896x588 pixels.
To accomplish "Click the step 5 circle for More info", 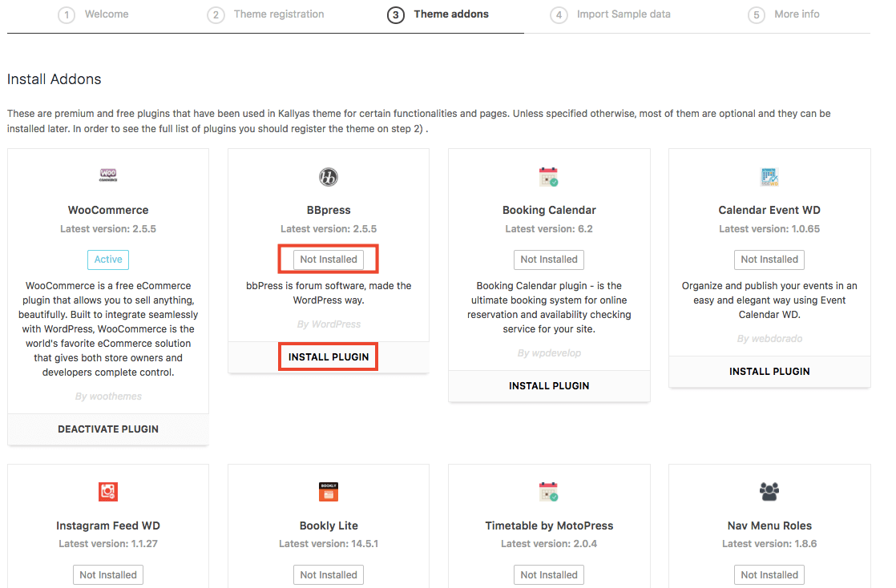I will pyautogui.click(x=757, y=15).
